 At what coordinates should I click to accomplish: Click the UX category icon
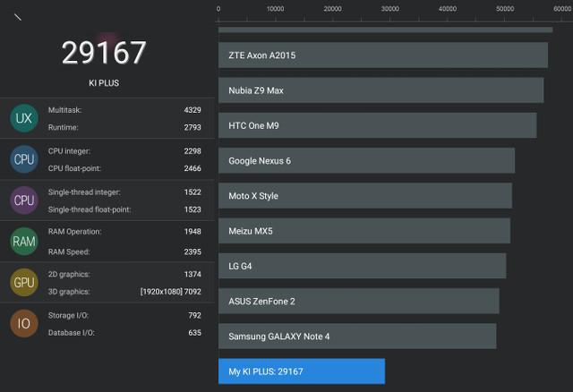24,118
